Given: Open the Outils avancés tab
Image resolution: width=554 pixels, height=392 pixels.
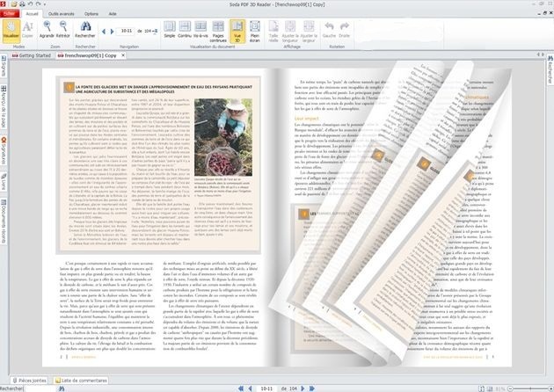Looking at the screenshot, I should (x=62, y=14).
